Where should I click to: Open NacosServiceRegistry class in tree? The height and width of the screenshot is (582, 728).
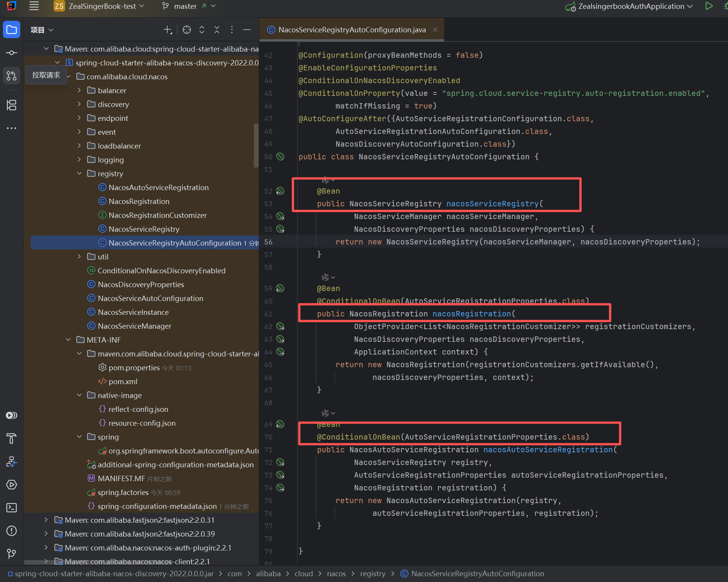[x=144, y=229]
